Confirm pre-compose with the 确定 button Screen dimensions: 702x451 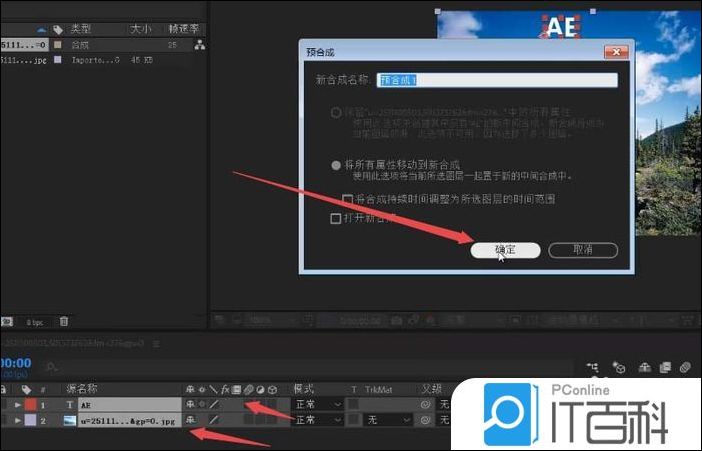(x=505, y=250)
